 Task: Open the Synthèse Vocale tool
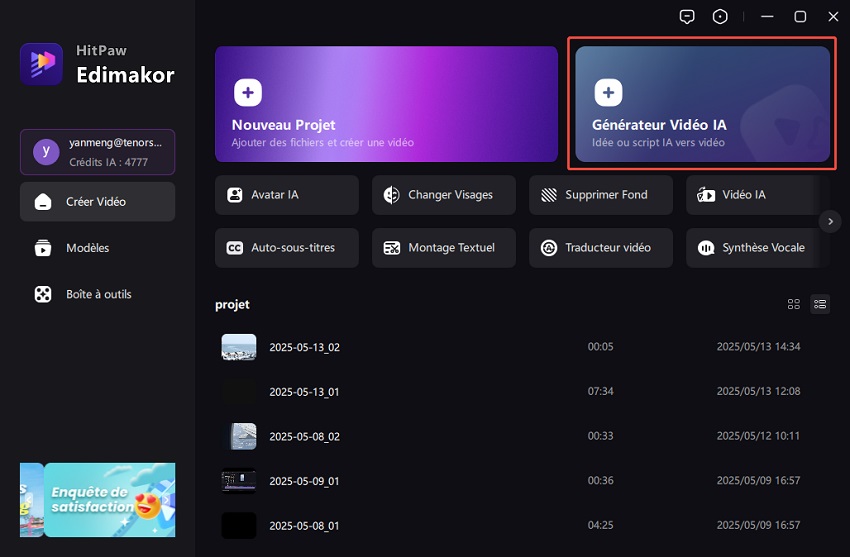pyautogui.click(x=755, y=247)
